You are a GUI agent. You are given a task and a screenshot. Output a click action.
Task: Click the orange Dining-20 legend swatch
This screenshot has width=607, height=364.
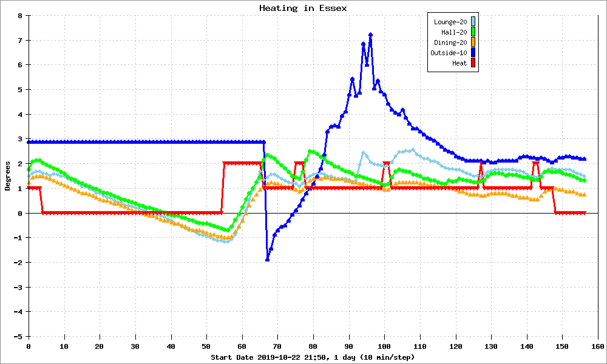[473, 42]
